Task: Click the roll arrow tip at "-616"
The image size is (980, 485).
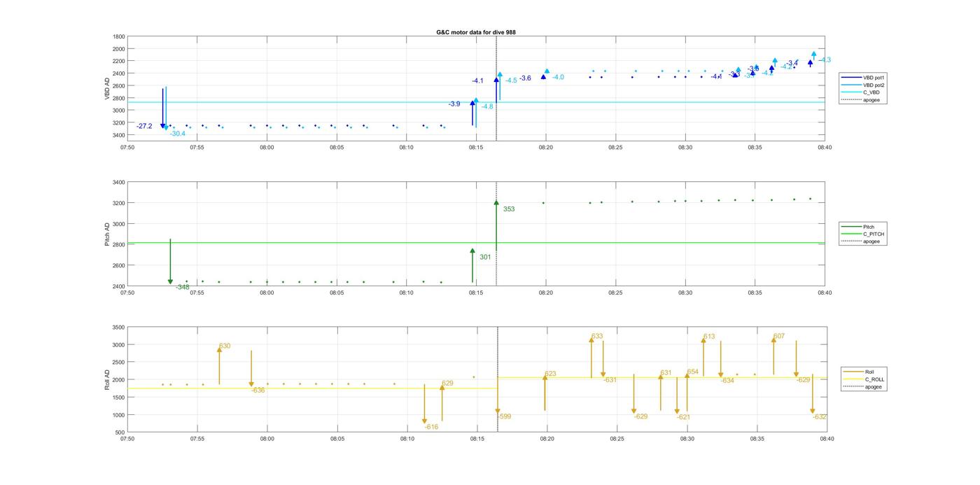Action: coord(424,421)
